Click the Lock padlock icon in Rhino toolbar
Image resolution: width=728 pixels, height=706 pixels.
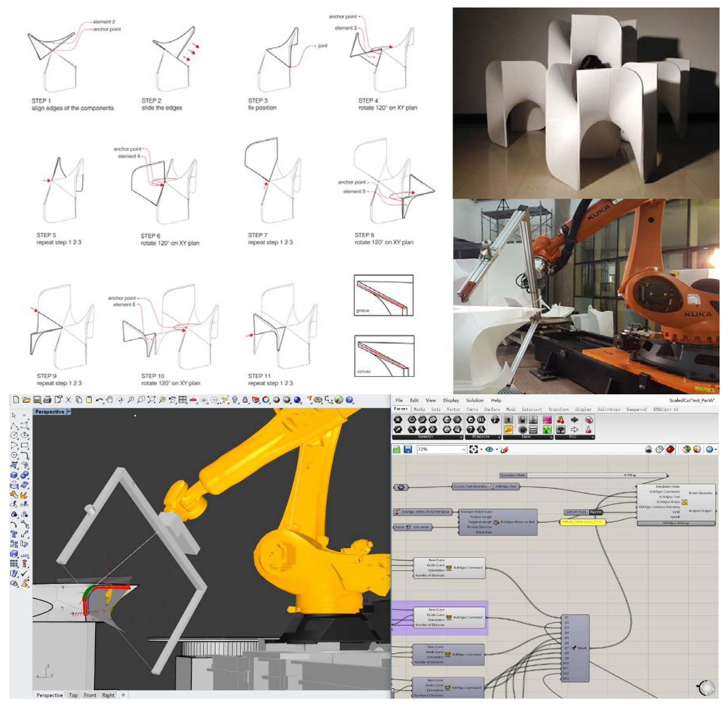click(x=245, y=400)
